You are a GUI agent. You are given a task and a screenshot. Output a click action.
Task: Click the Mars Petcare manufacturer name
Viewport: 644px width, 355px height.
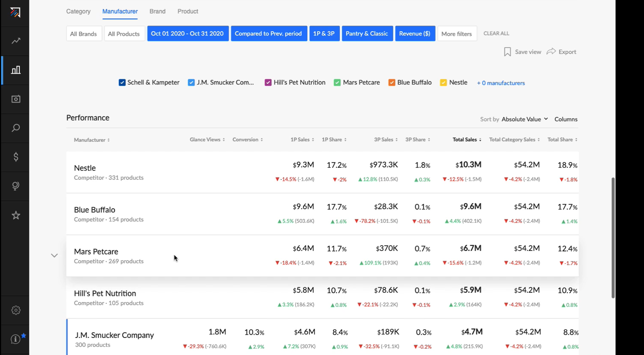click(x=96, y=252)
